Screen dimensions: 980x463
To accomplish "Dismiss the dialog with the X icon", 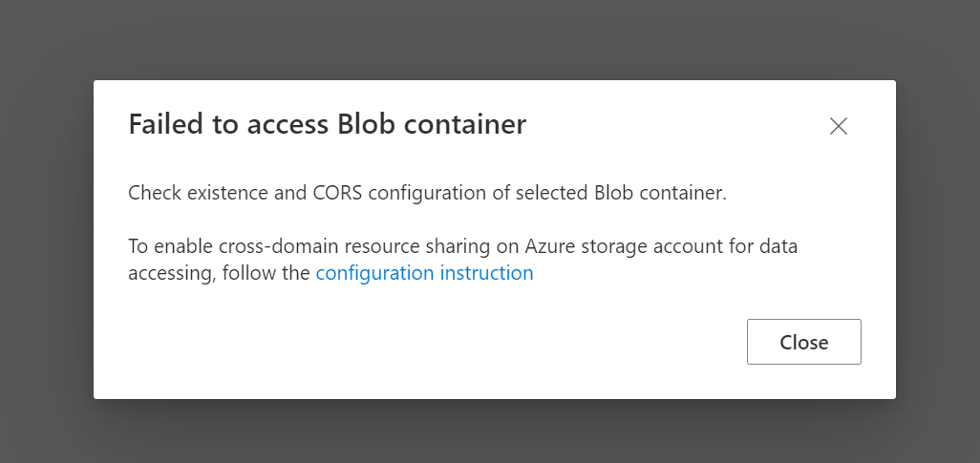I will 839,126.
